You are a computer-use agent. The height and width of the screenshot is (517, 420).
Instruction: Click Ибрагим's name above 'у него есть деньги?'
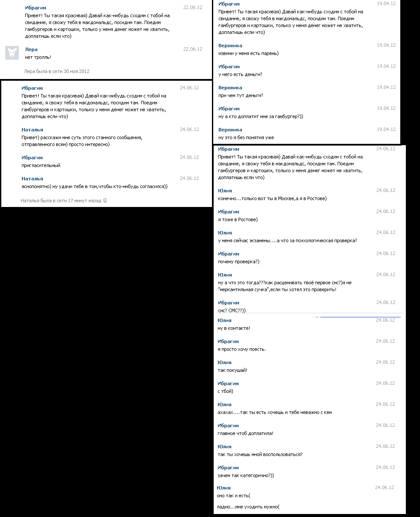(229, 67)
